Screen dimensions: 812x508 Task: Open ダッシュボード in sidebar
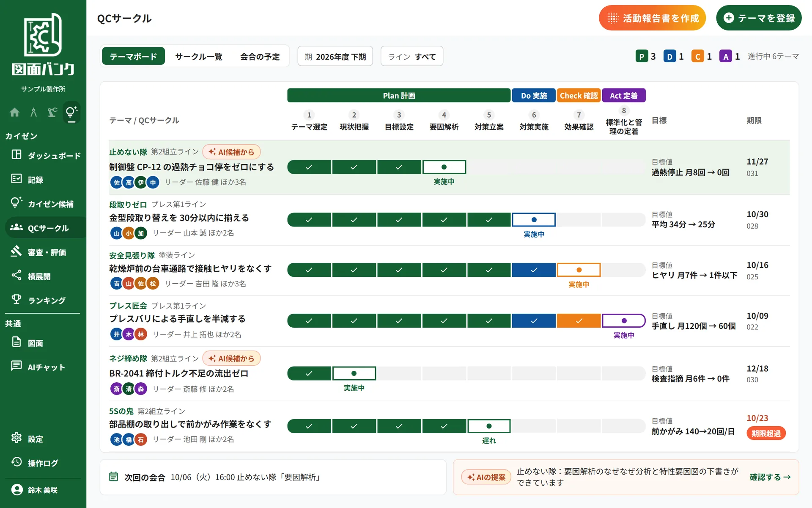(x=46, y=155)
